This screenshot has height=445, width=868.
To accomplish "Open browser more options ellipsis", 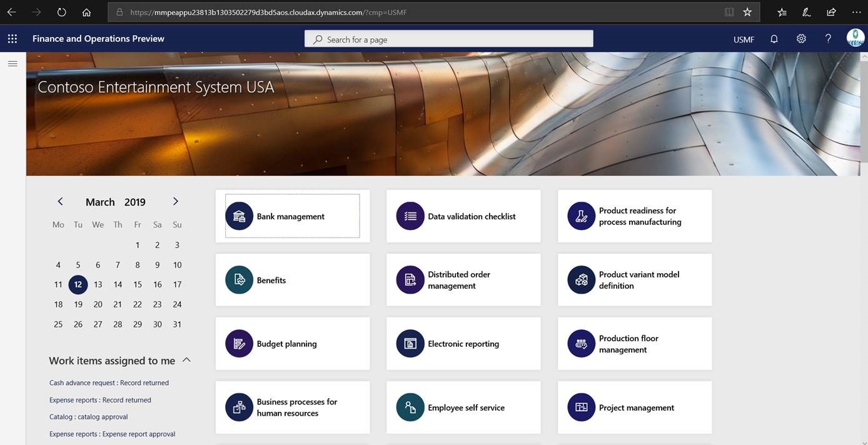I will point(855,12).
